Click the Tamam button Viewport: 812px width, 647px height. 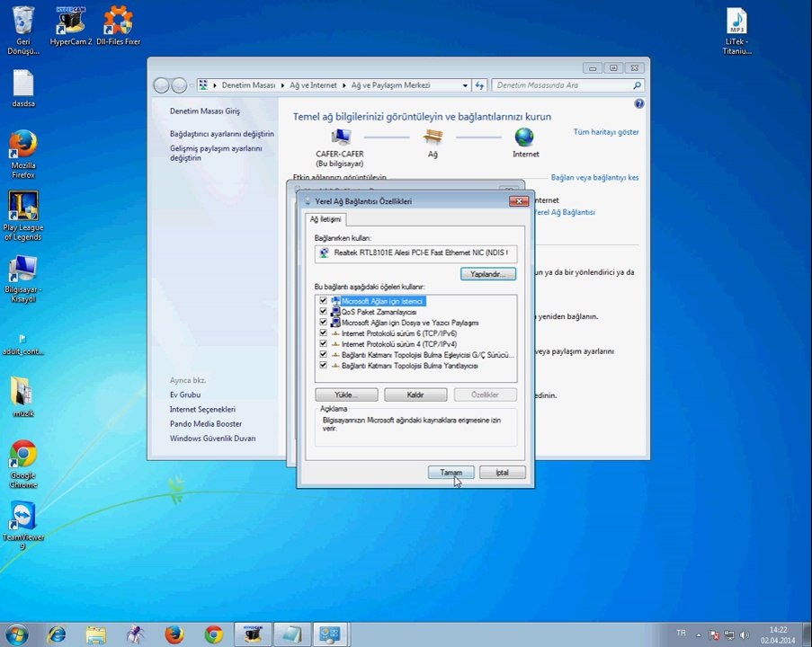451,472
